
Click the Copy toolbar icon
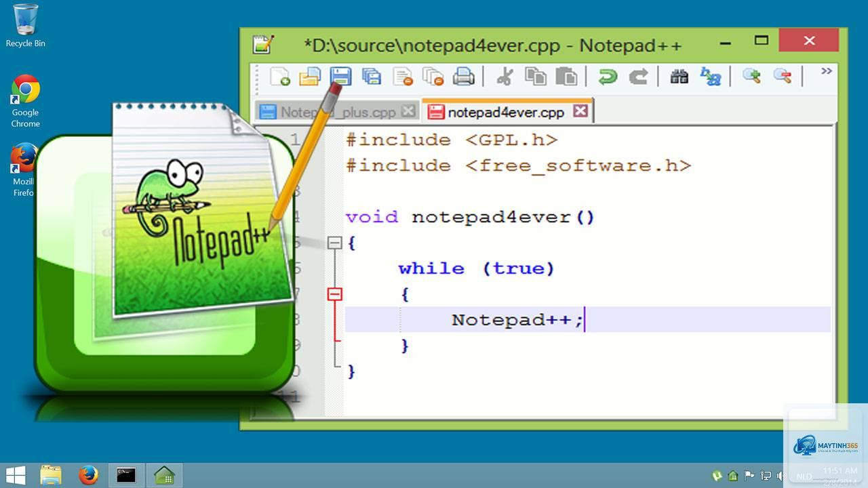pyautogui.click(x=536, y=76)
